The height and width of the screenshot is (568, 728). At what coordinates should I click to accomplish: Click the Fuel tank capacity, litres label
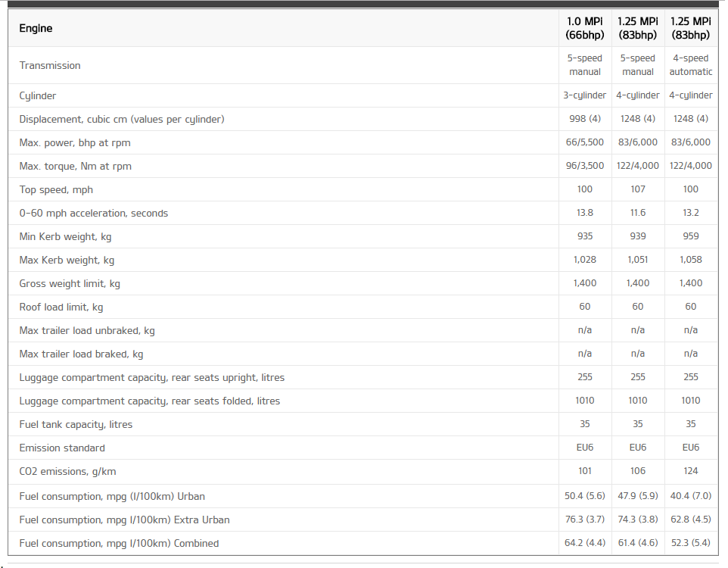click(76, 425)
